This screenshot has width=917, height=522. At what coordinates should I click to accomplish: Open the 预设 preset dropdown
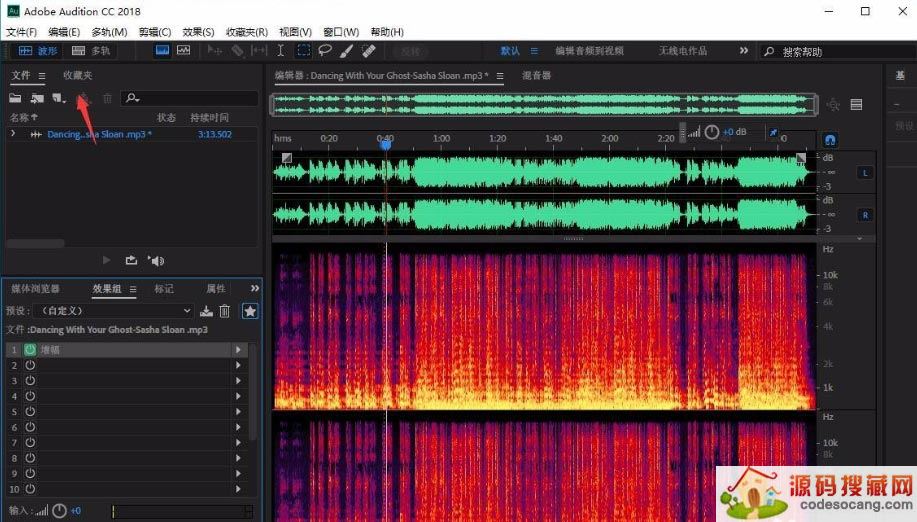point(112,311)
